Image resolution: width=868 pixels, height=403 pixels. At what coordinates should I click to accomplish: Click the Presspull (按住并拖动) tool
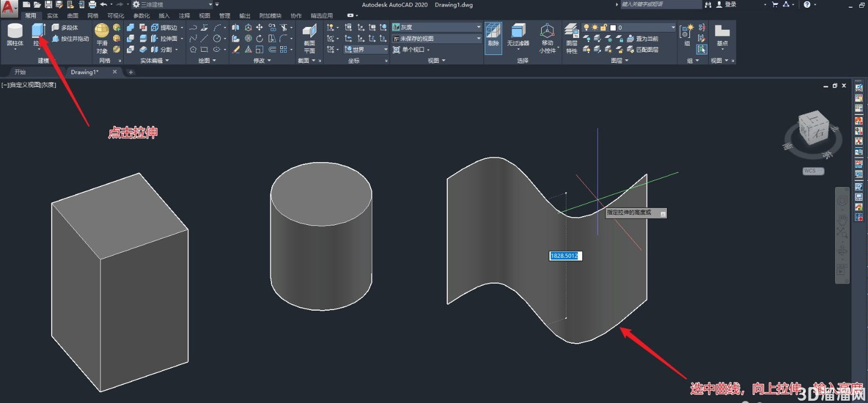(70, 38)
